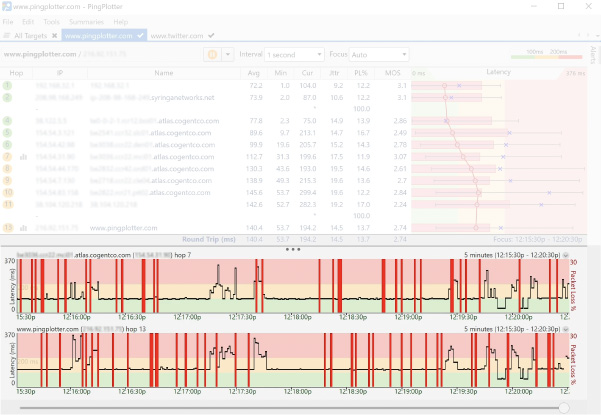The width and height of the screenshot is (601, 415).
Task: Click the All Targets list icon
Action: click(x=6, y=36)
